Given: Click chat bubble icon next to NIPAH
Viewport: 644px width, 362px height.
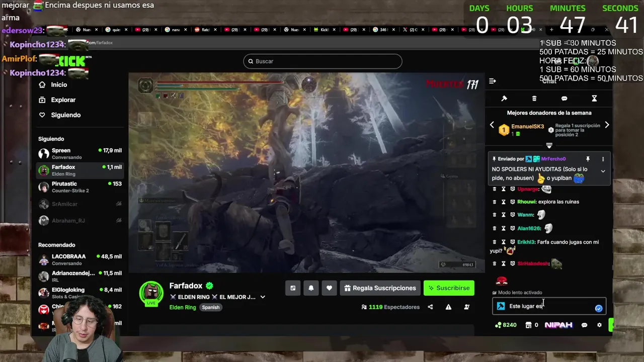Looking at the screenshot, I should [x=584, y=325].
